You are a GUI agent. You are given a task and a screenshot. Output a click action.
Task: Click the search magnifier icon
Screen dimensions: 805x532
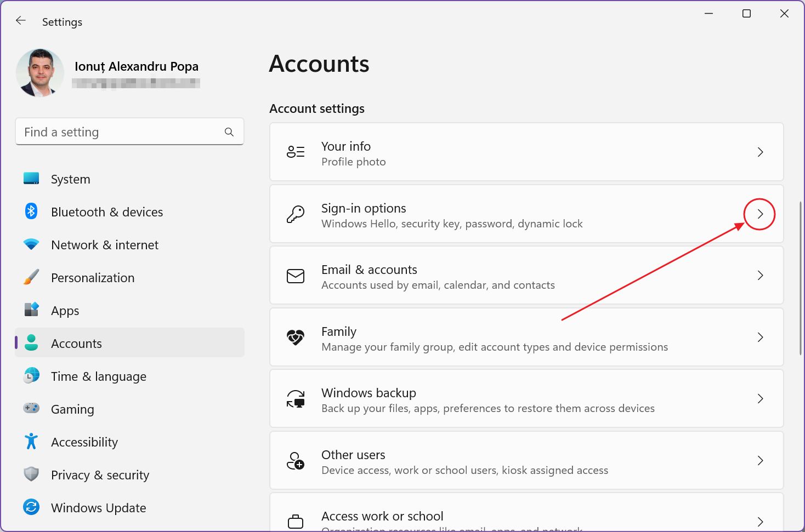229,132
